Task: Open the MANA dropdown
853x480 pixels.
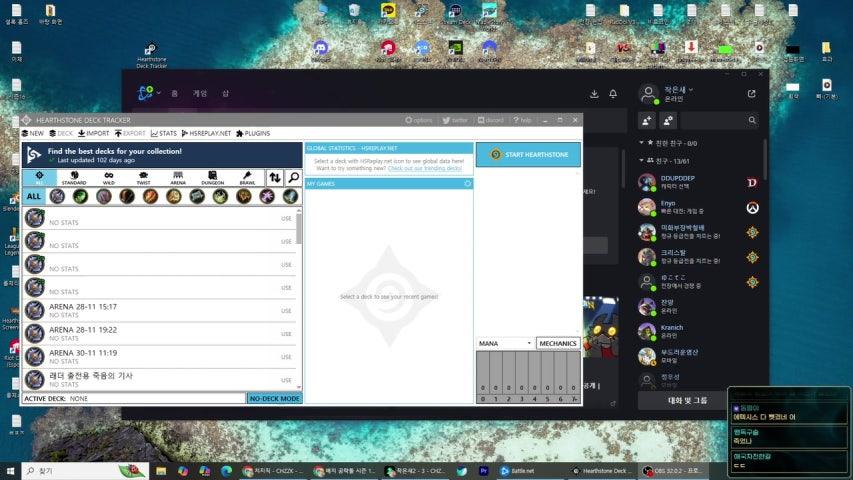Action: tap(505, 343)
